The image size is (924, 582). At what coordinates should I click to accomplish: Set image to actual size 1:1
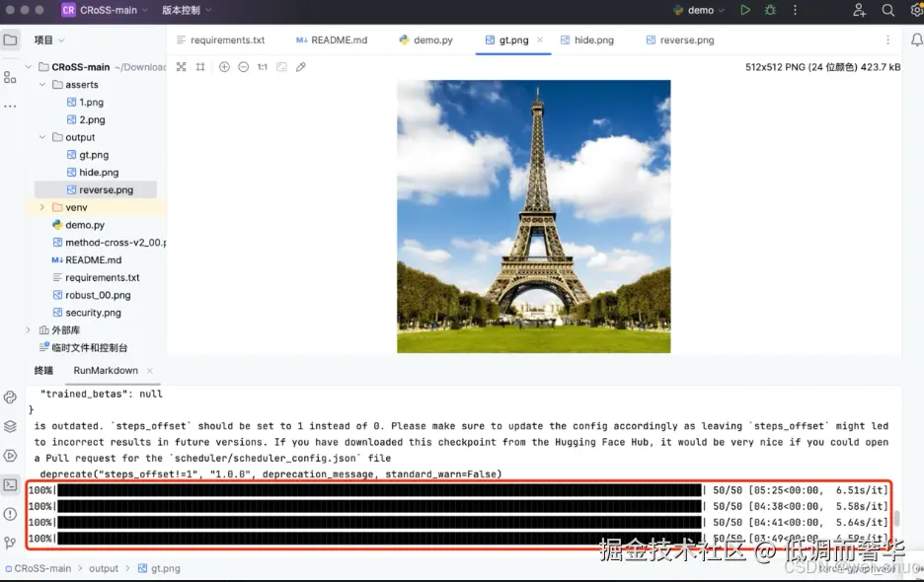(x=263, y=67)
